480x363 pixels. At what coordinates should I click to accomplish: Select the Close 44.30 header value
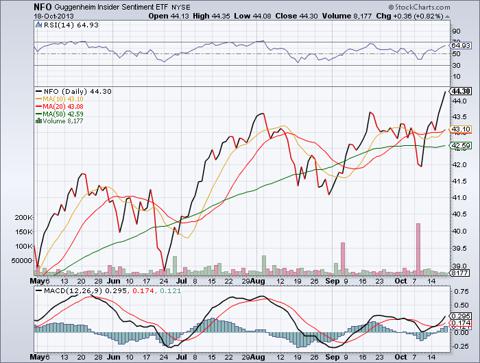click(296, 16)
